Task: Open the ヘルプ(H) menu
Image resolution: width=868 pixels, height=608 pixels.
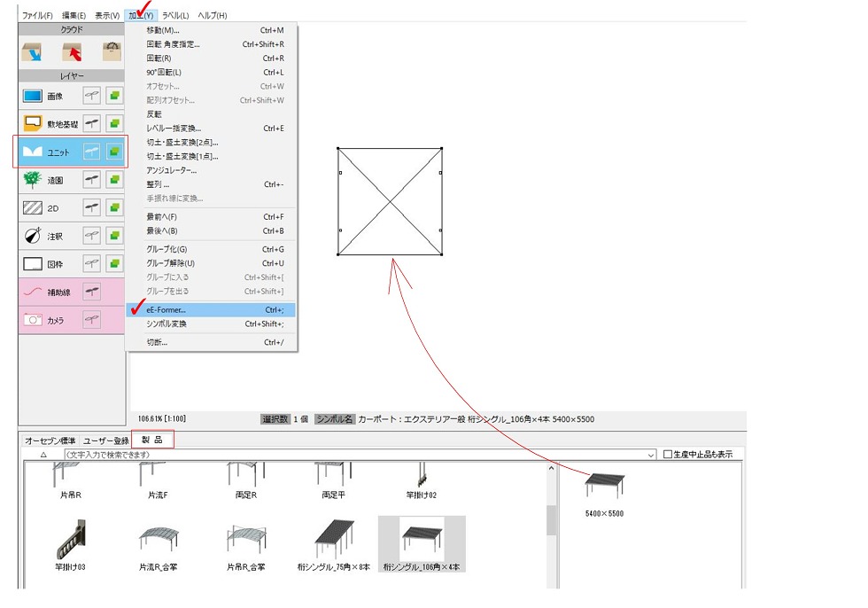Action: point(213,15)
